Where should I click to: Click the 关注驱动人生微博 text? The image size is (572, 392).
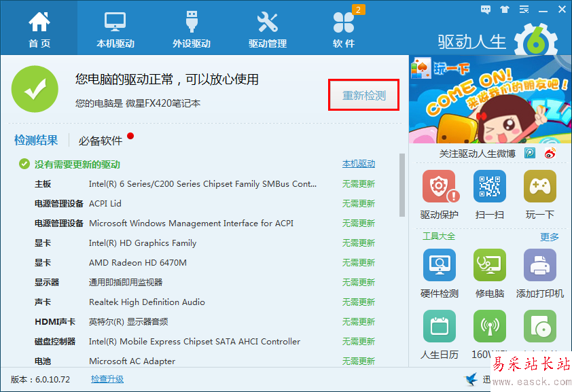(x=477, y=154)
